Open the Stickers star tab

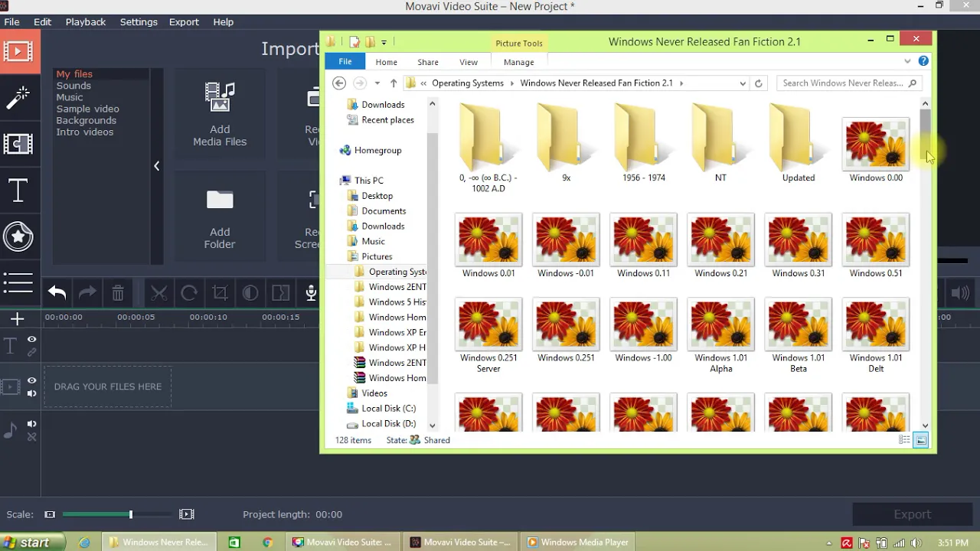18,236
